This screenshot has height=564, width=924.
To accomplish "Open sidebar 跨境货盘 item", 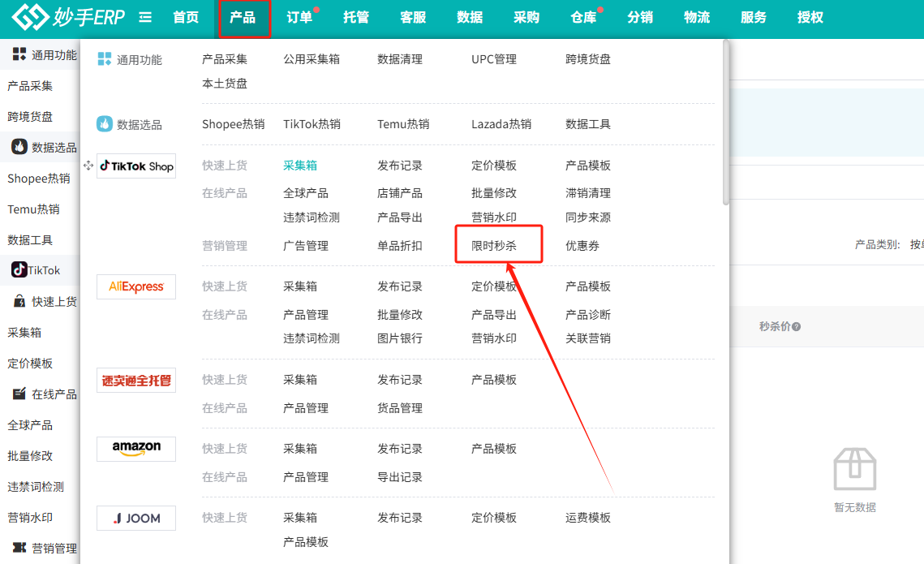I will [30, 117].
